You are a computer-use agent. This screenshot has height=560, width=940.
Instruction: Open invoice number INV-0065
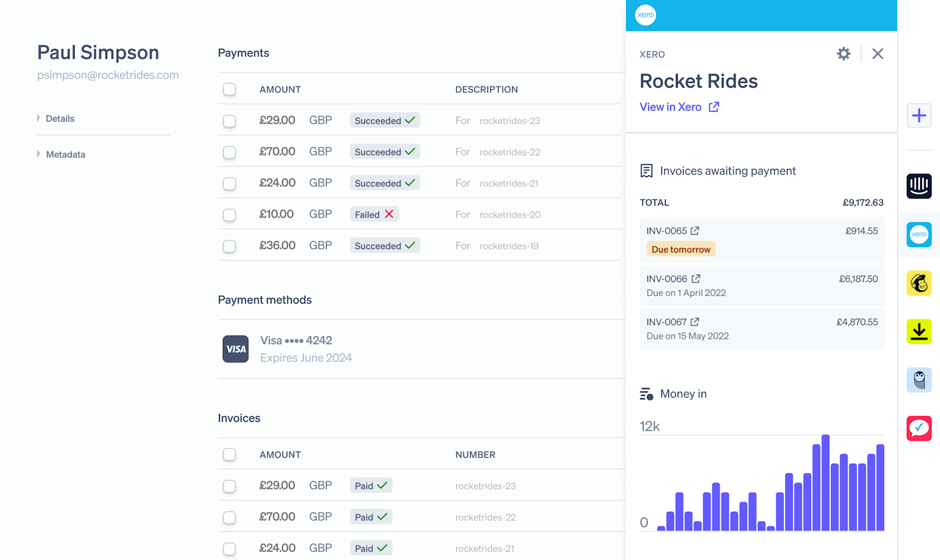click(x=667, y=230)
